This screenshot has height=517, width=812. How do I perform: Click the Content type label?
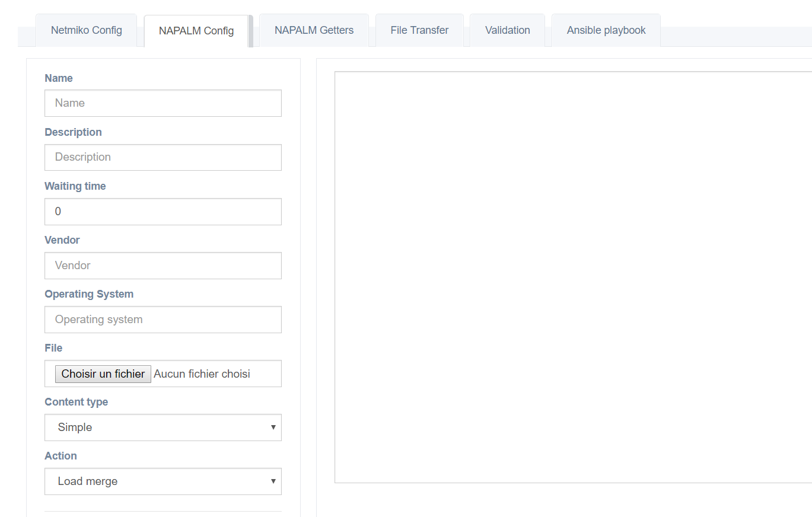tap(77, 402)
